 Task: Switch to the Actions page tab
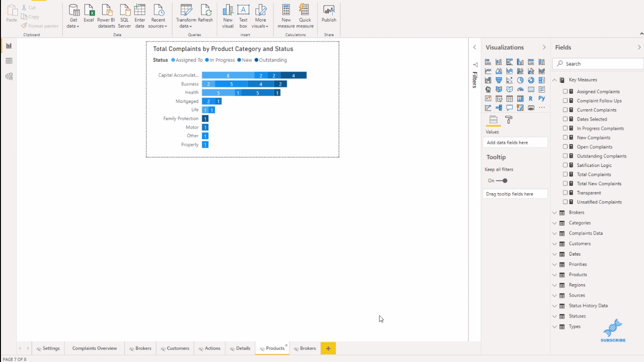click(209, 348)
